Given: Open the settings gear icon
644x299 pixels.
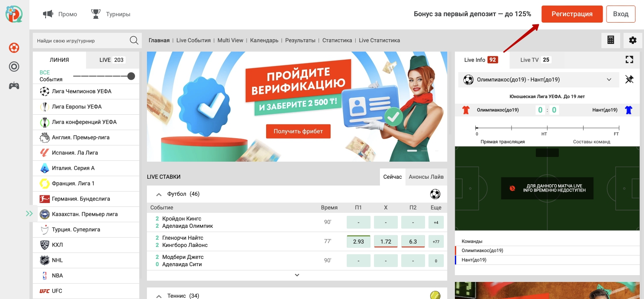Looking at the screenshot, I should click(x=632, y=40).
